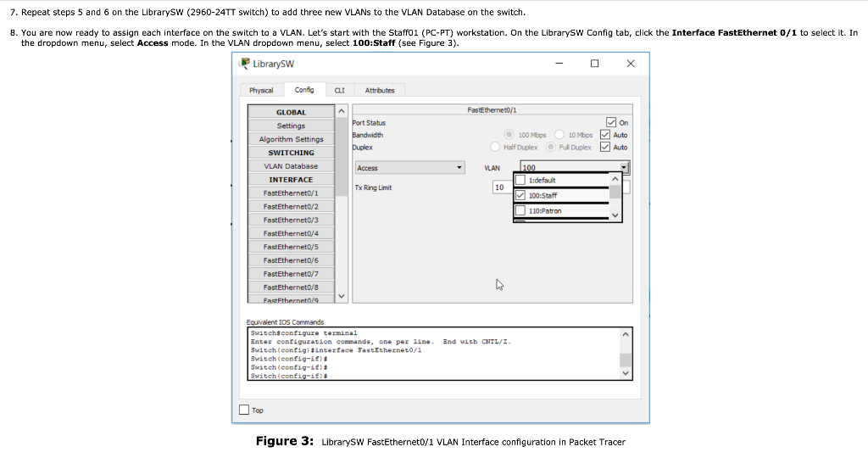
Task: Select interface FastEthernet0/3
Action: pyautogui.click(x=292, y=220)
